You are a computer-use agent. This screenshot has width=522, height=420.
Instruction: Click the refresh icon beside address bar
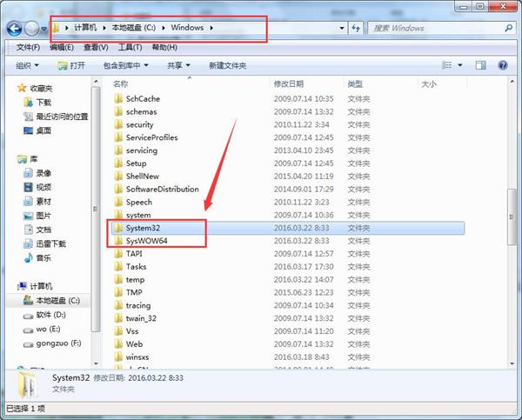355,28
